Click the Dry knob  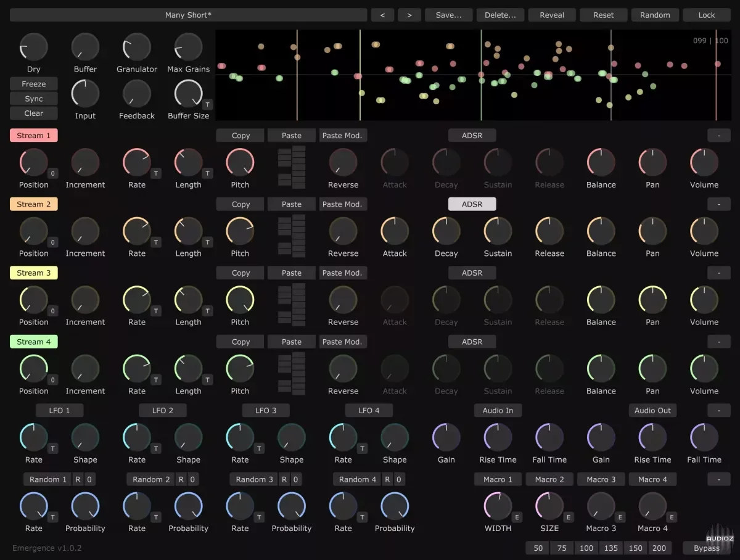point(34,47)
